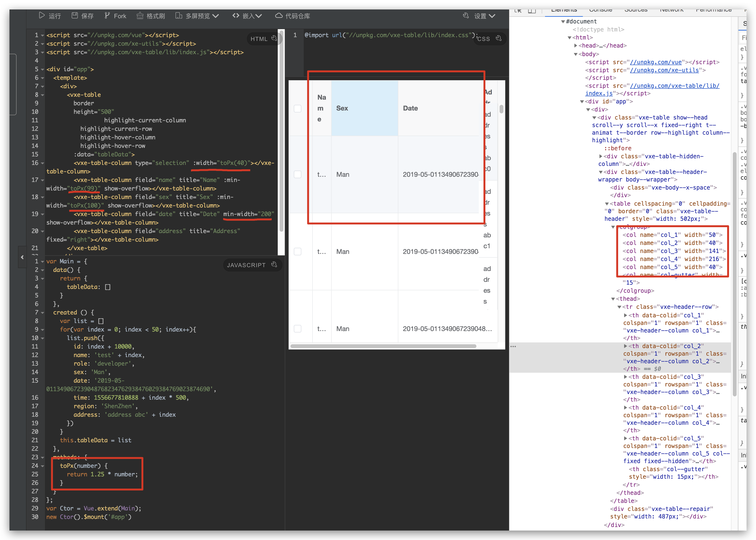756x540 pixels.
Task: Fork this code snippet
Action: point(115,16)
